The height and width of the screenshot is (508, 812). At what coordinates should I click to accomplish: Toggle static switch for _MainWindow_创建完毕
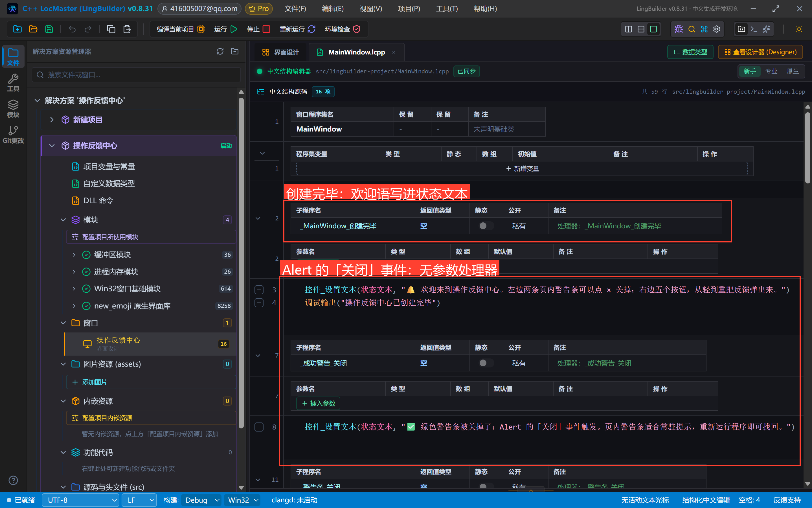pyautogui.click(x=486, y=226)
